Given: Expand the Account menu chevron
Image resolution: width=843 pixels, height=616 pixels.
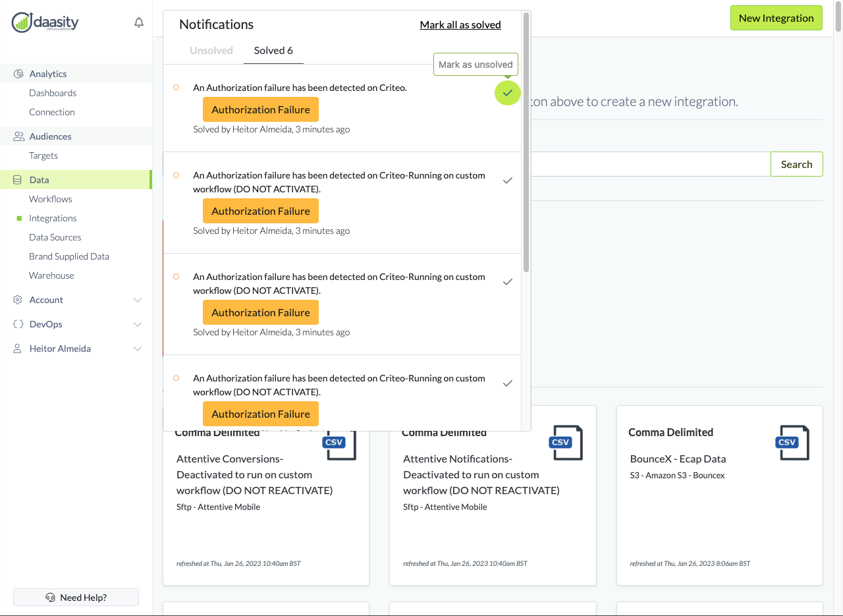Looking at the screenshot, I should pos(138,300).
